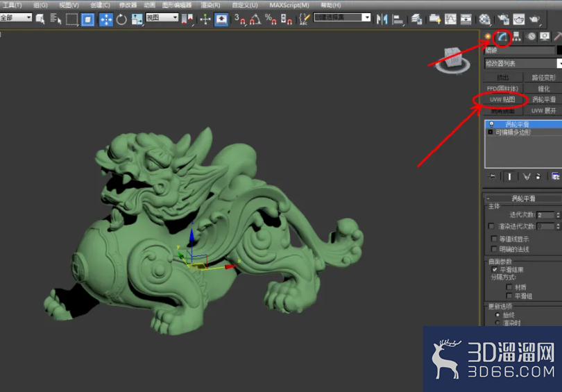This screenshot has height=392, width=562.
Task: Click the Use Pivot Point Center icon
Action: (187, 19)
